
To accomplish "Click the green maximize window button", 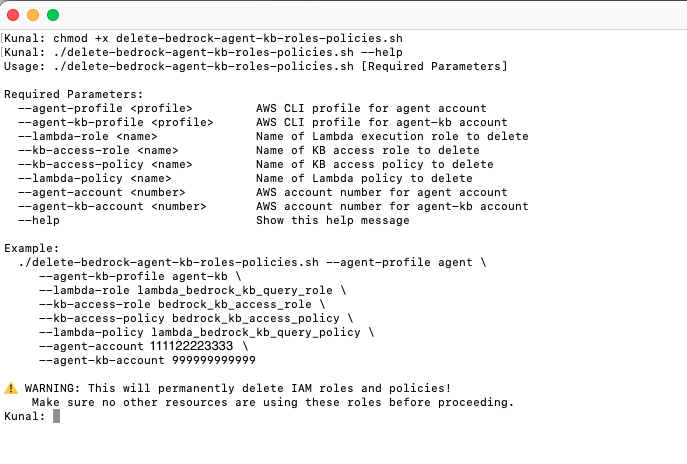I will tap(53, 15).
